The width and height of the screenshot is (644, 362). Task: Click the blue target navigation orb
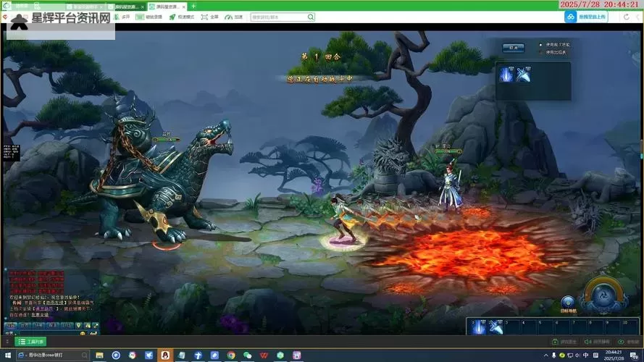pos(568,303)
